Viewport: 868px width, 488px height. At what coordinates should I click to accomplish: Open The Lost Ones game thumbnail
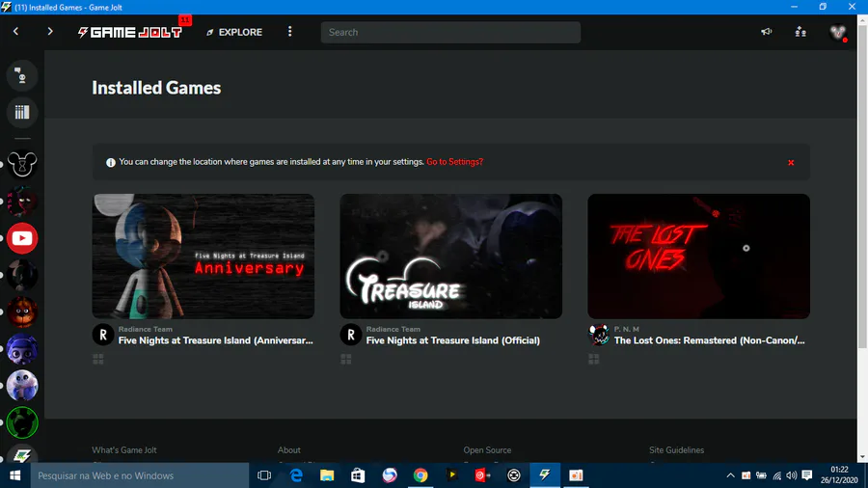[x=698, y=257]
